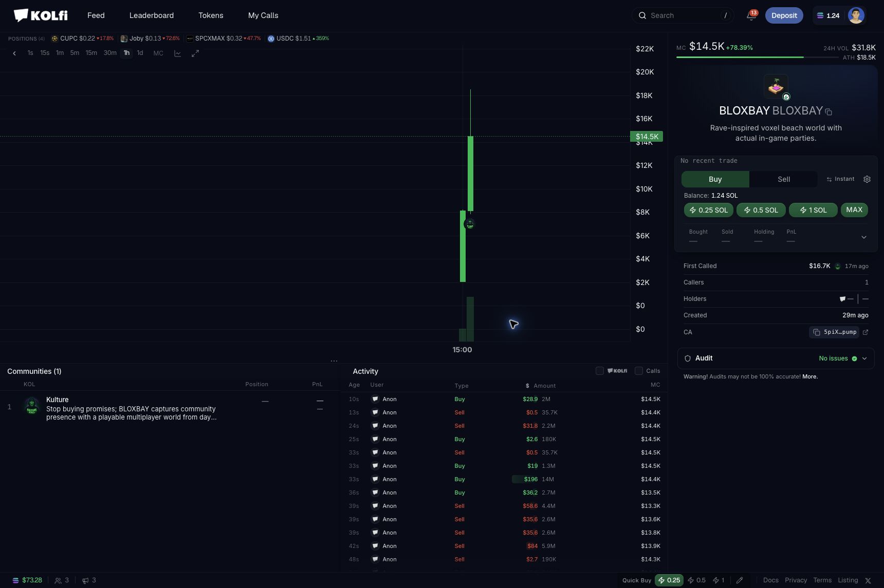
Task: Click the Audit shield icon
Action: (x=688, y=358)
